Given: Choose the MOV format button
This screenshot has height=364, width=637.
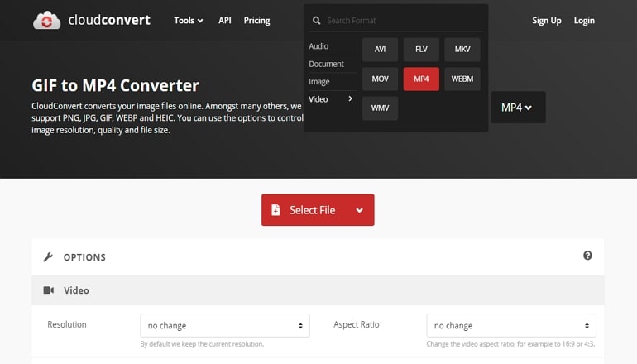Looking at the screenshot, I should (x=380, y=79).
